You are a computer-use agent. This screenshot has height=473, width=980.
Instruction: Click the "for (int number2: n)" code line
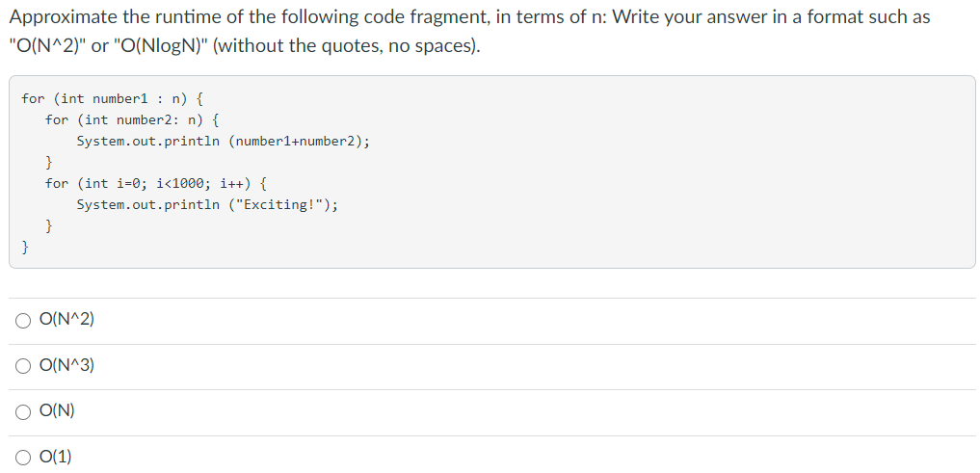point(134,119)
